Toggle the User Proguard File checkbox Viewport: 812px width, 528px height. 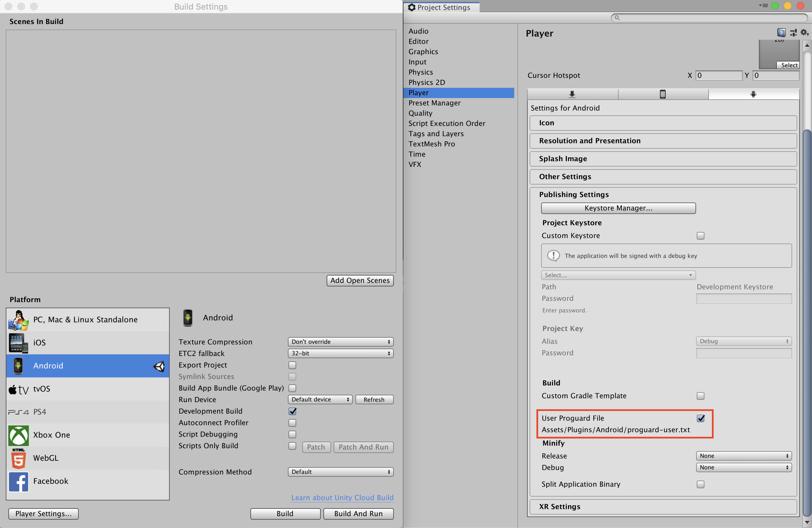[x=701, y=418]
